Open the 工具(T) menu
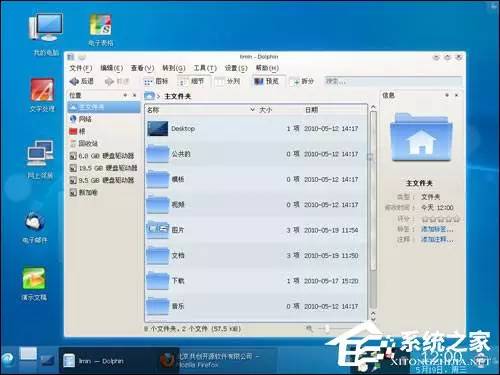 click(x=205, y=68)
